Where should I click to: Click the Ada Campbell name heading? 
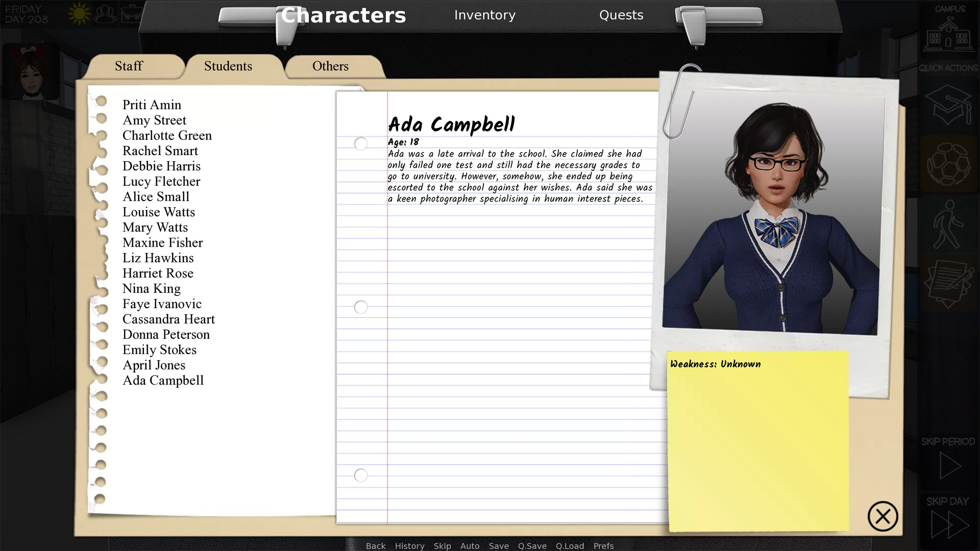coord(451,124)
